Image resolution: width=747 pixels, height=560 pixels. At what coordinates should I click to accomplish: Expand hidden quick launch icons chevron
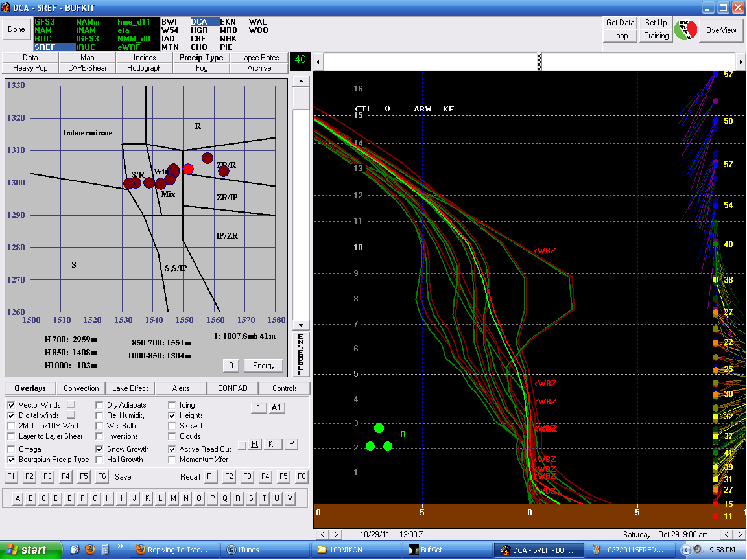click(121, 546)
